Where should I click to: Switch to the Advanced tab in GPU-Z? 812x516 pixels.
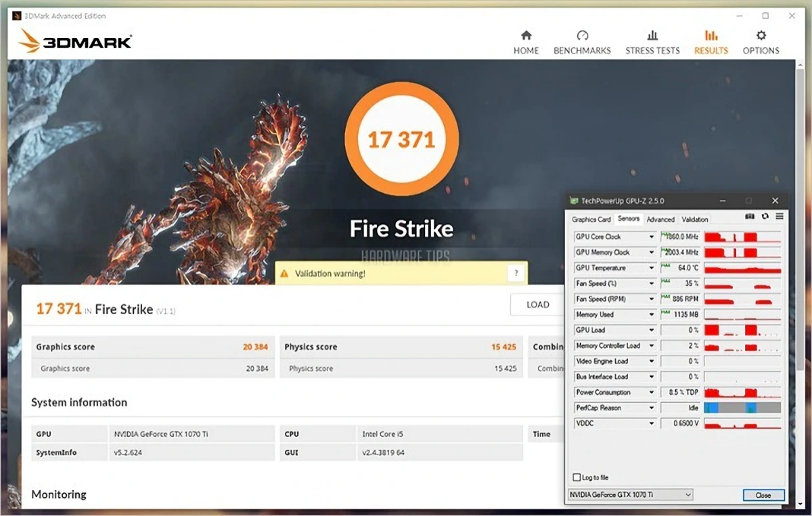(660, 219)
